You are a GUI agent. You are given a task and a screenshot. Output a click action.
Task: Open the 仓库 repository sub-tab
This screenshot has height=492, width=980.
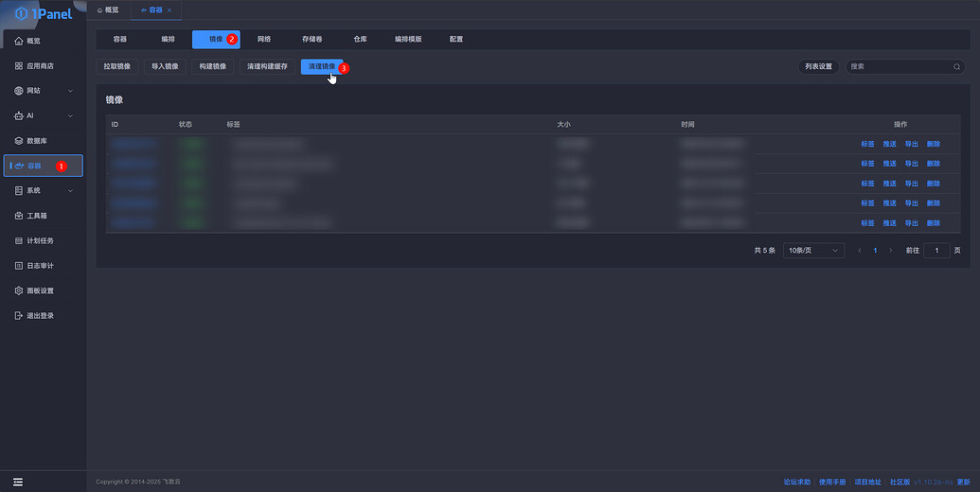pyautogui.click(x=360, y=39)
